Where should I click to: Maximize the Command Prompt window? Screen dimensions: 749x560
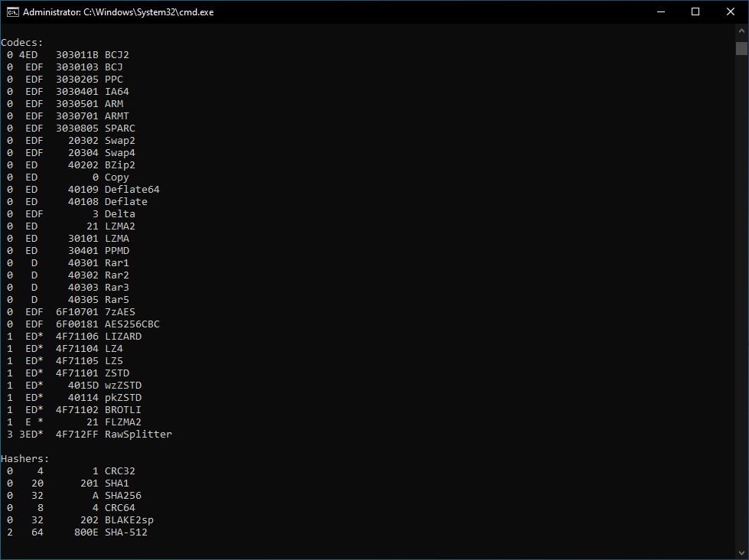click(695, 11)
